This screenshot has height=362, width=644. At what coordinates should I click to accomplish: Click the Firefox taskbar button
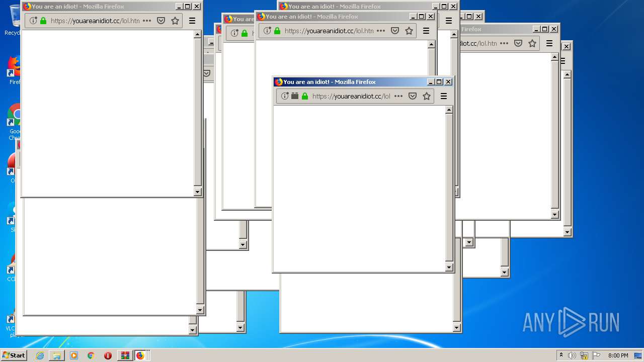pos(140,355)
